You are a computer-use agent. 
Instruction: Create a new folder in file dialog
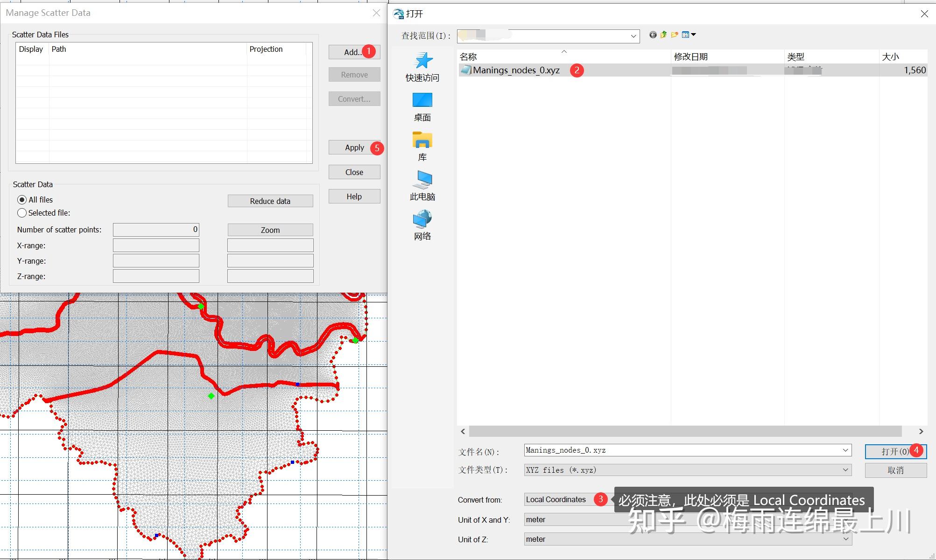[674, 35]
